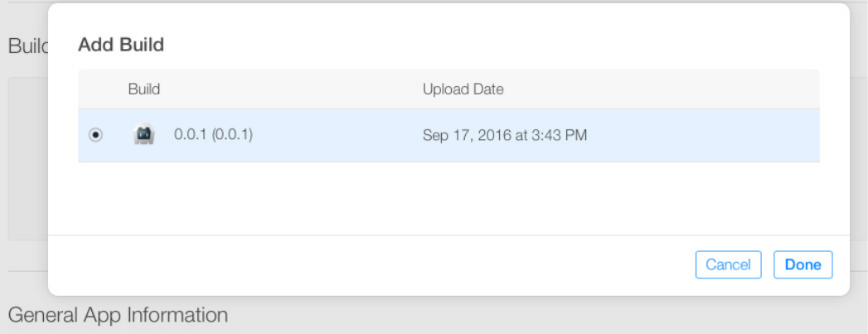Click dialog footer area left of Cancel
Viewport: 868px width, 334px height.
pos(371,265)
